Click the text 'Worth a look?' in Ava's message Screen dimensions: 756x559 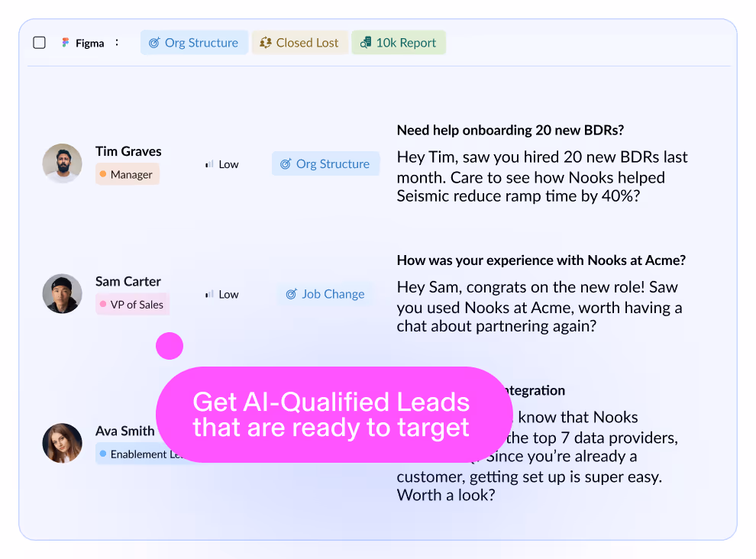(446, 496)
